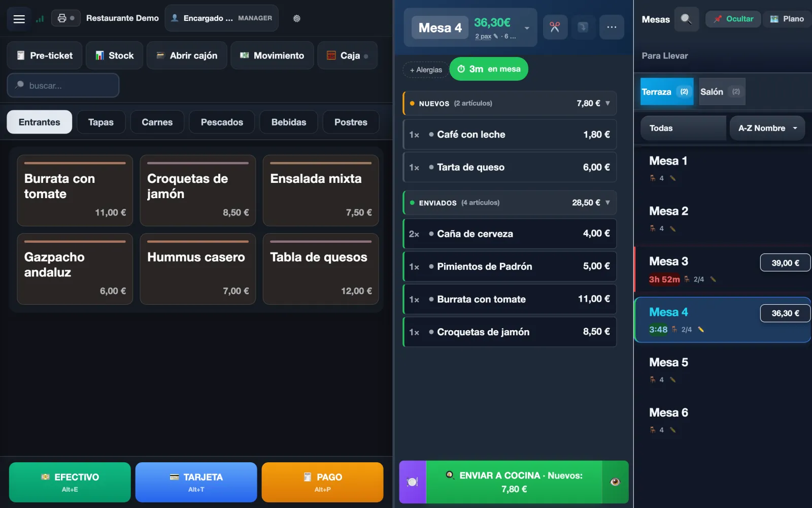The image size is (812, 508).
Task: Switch to the Tapas category tab
Action: 101,122
